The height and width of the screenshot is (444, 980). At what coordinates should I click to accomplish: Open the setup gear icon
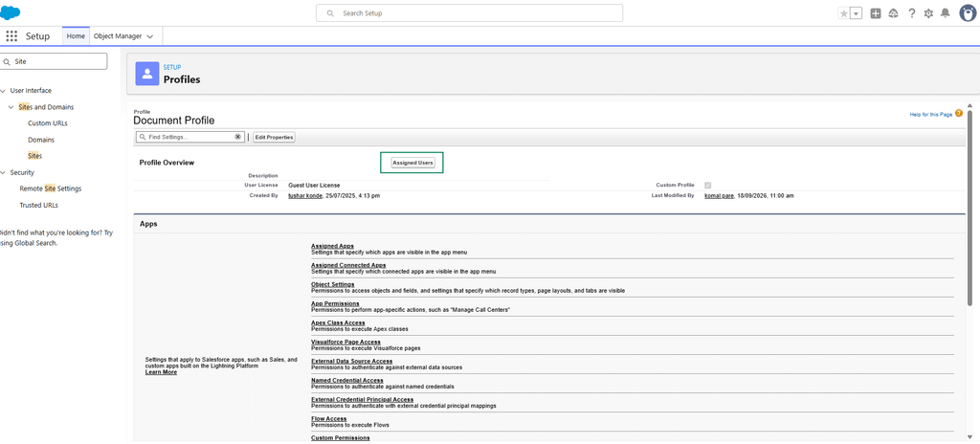click(x=928, y=13)
